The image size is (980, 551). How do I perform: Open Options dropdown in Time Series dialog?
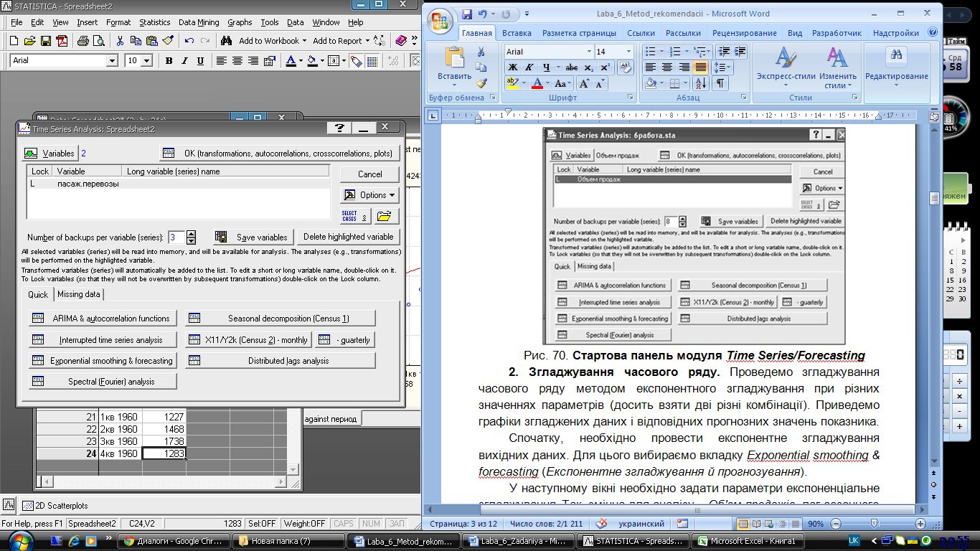(369, 195)
